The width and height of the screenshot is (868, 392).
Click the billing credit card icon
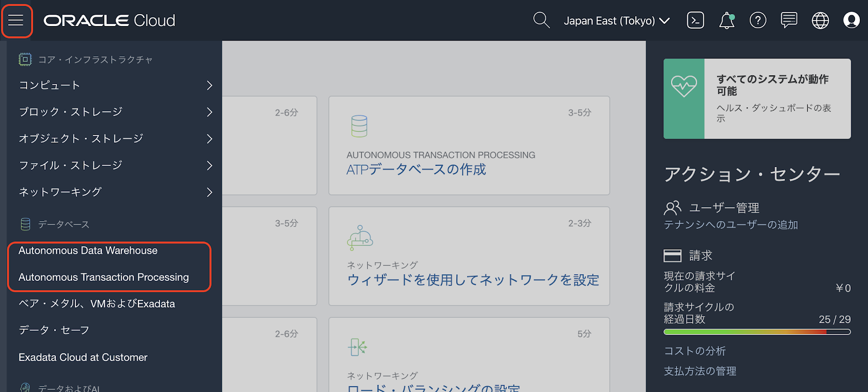(673, 255)
